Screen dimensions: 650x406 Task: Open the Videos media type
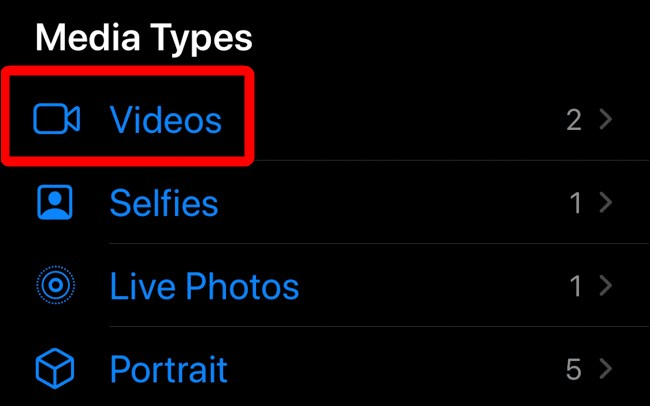tap(165, 120)
